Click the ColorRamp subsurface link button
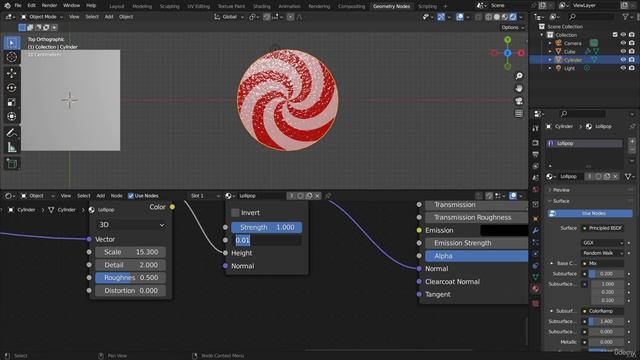 pyautogui.click(x=602, y=311)
